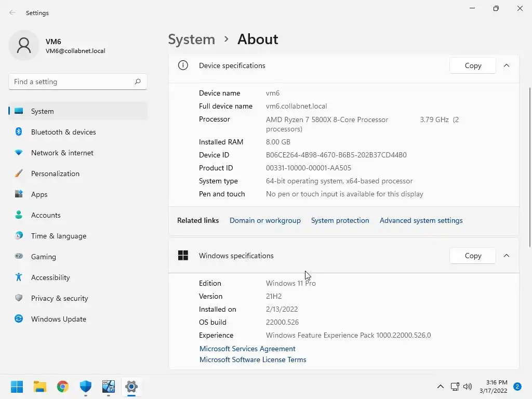Open notification center badge
Screen dimensions: 532x399
click(517, 387)
